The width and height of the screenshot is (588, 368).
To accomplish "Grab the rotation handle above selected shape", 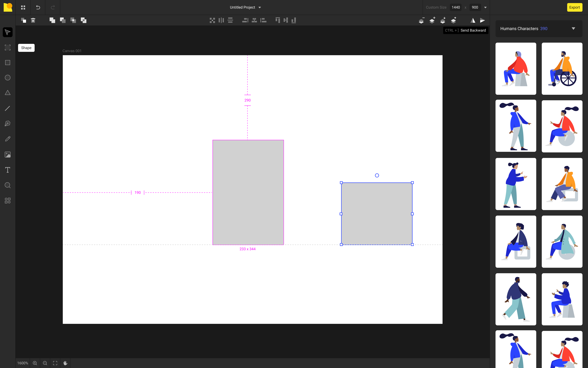I will pos(377,175).
